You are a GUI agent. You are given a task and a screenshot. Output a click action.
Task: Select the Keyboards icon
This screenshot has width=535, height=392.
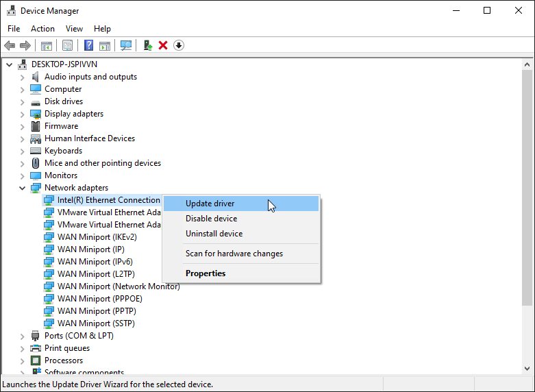[x=36, y=151]
